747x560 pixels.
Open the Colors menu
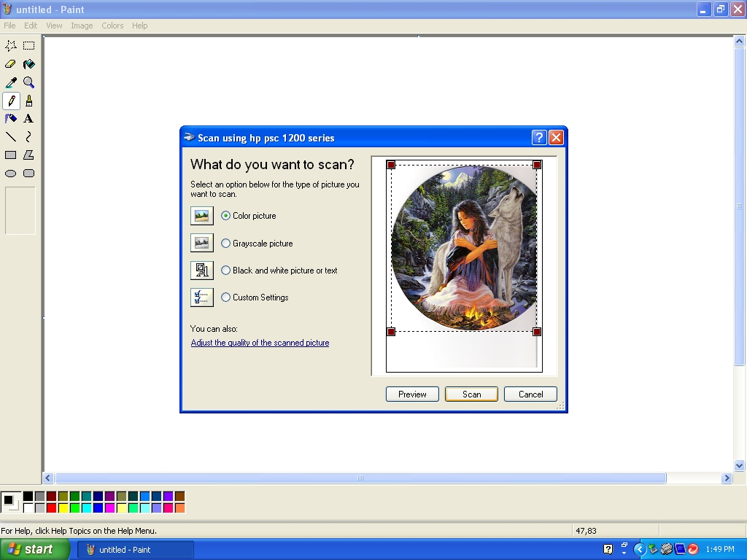pos(112,26)
